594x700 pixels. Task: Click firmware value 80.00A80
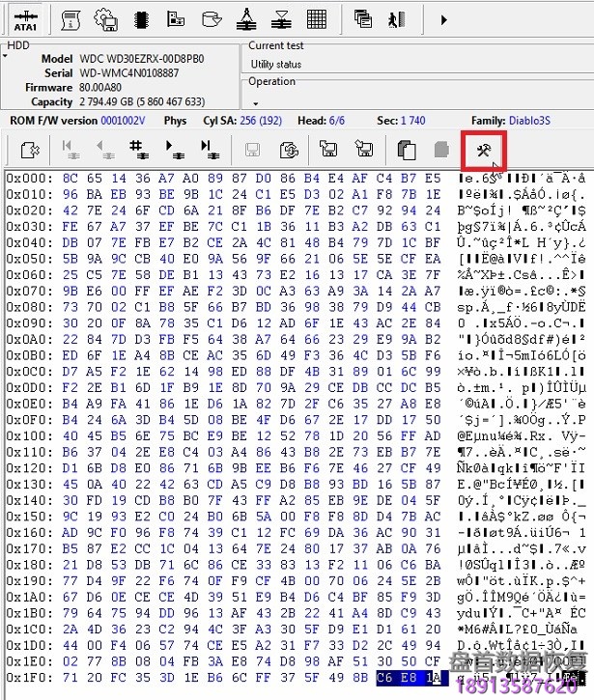coord(100,88)
